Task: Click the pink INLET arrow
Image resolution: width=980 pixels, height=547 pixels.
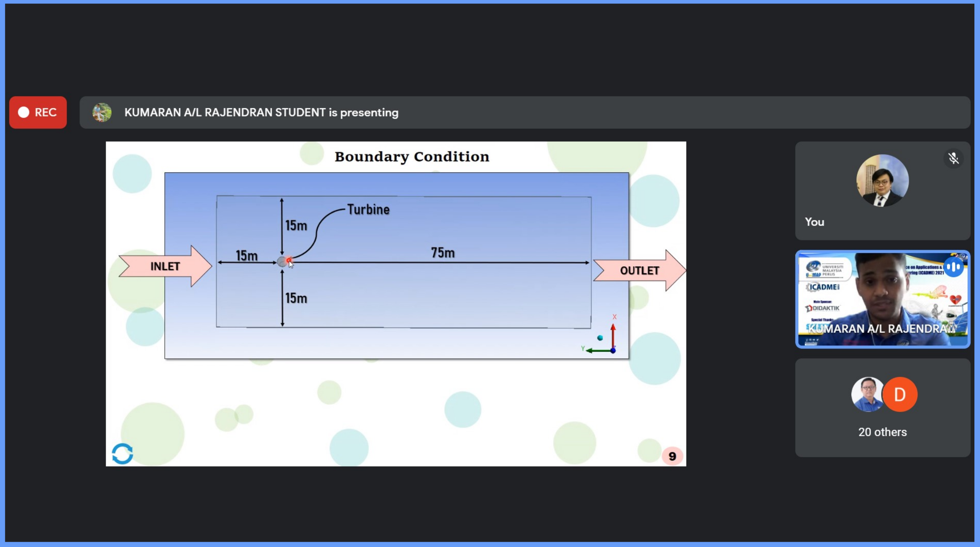Action: point(165,266)
